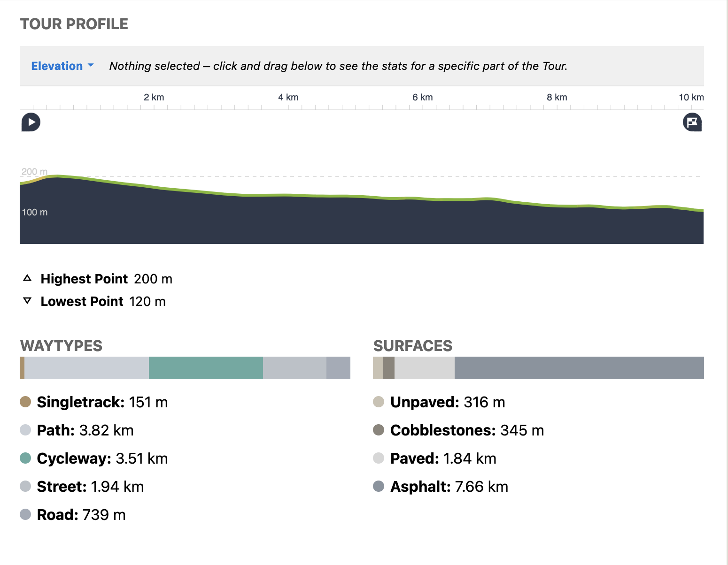Open the Elevation dropdown menu
This screenshot has height=565, width=728.
[x=62, y=66]
